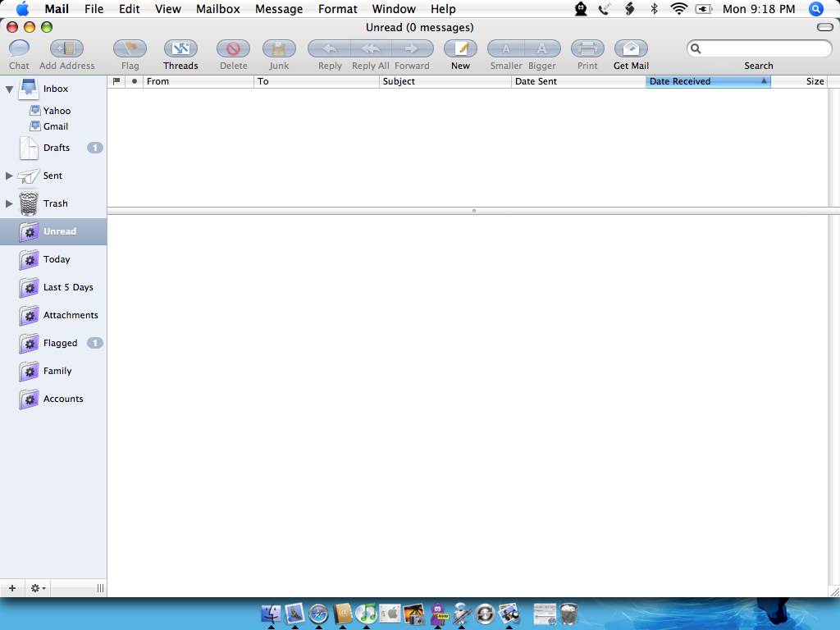Click the Delete toolbar icon
This screenshot has height=630, width=840.
(233, 48)
